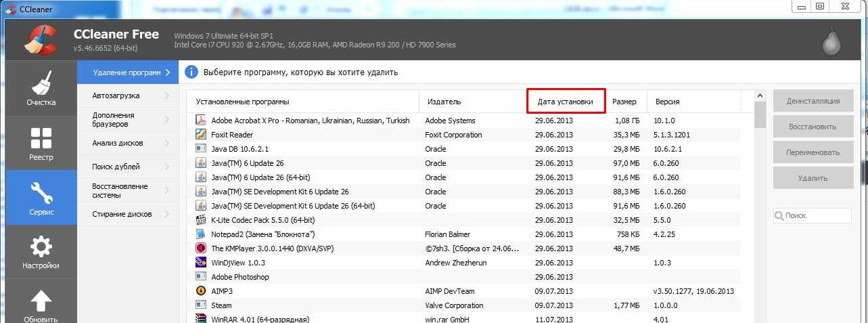Viewport: 868px width, 323px height.
Task: Select the AIMP3 program icon
Action: (x=201, y=291)
